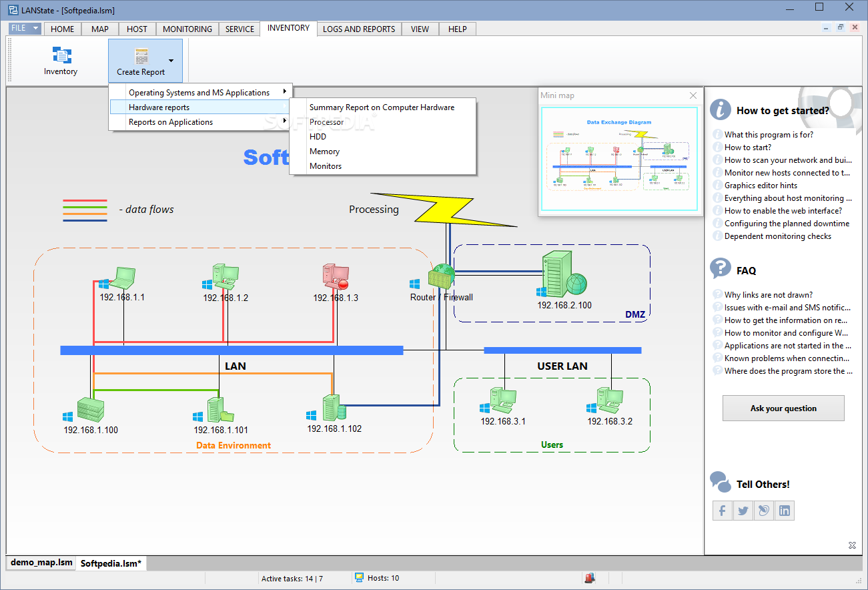The width and height of the screenshot is (868, 590).
Task: Open 'Dependent monitoring checks' link
Action: [778, 236]
